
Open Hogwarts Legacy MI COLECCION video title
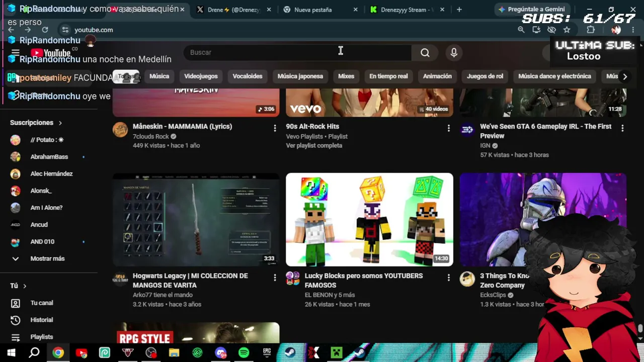pyautogui.click(x=190, y=281)
